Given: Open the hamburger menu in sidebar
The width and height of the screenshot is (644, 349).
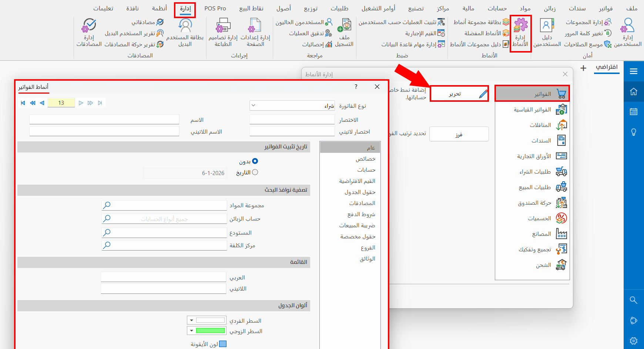Looking at the screenshot, I should click(634, 71).
